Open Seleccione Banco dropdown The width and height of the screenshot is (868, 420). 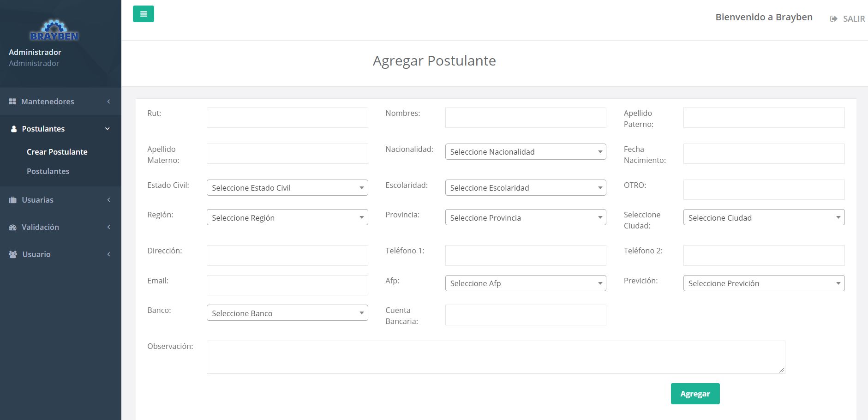tap(287, 313)
